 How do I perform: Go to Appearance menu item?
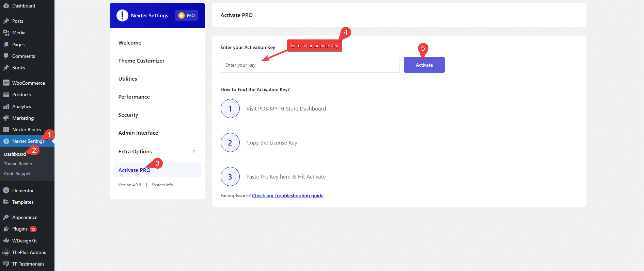point(25,217)
